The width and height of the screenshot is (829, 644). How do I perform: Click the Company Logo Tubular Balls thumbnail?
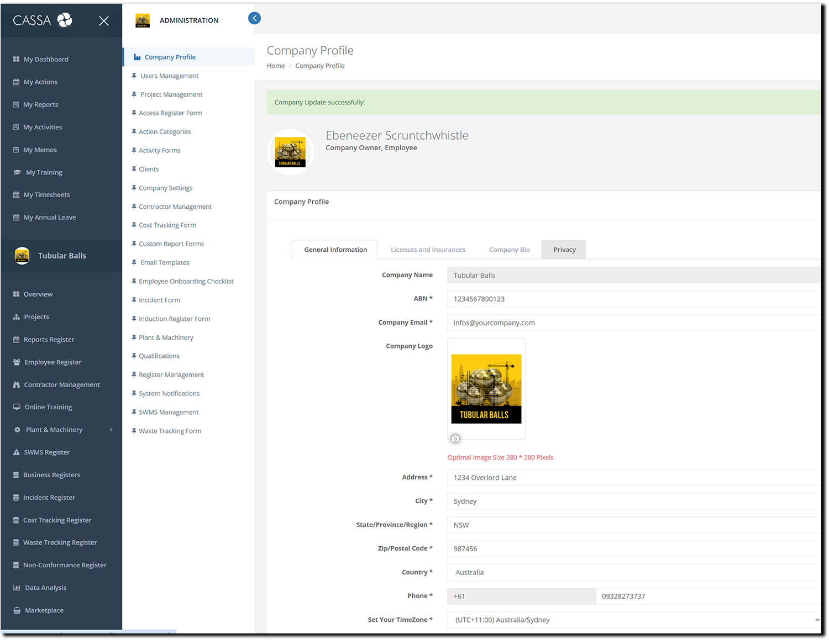pyautogui.click(x=486, y=389)
